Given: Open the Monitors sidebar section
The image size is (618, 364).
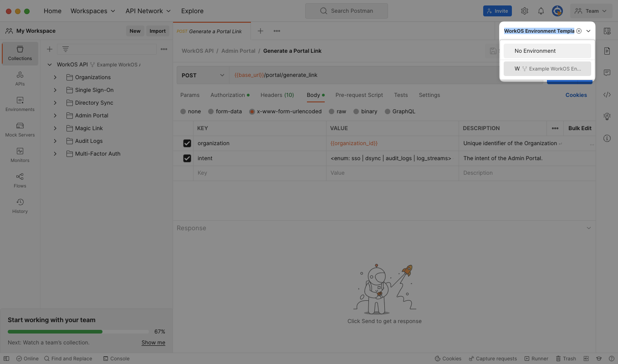Looking at the screenshot, I should click(x=20, y=156).
